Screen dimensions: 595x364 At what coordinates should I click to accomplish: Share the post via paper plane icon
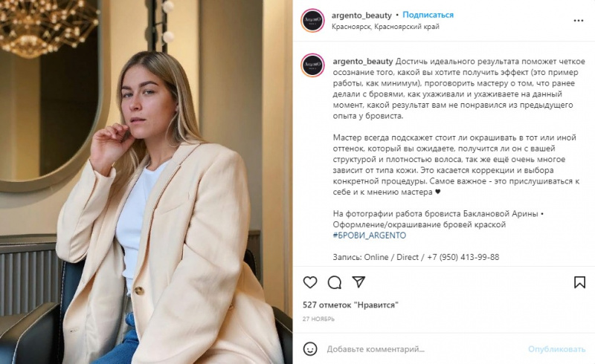tap(358, 282)
